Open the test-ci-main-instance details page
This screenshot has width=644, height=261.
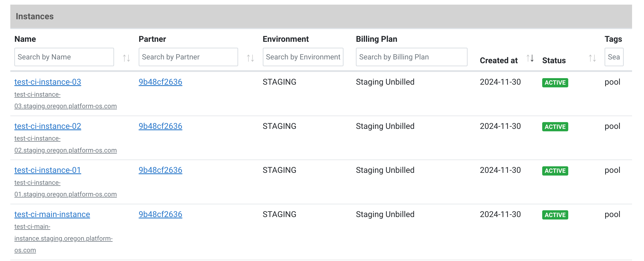coord(52,214)
